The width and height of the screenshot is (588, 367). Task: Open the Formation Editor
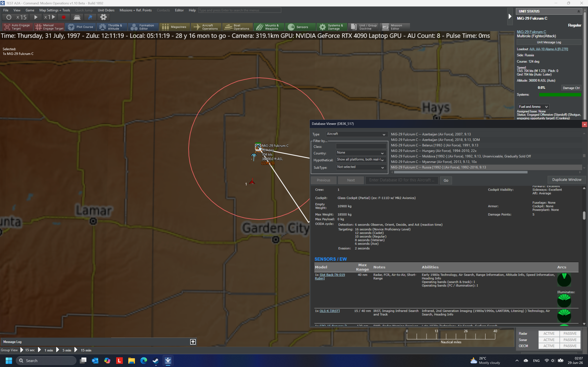143,27
